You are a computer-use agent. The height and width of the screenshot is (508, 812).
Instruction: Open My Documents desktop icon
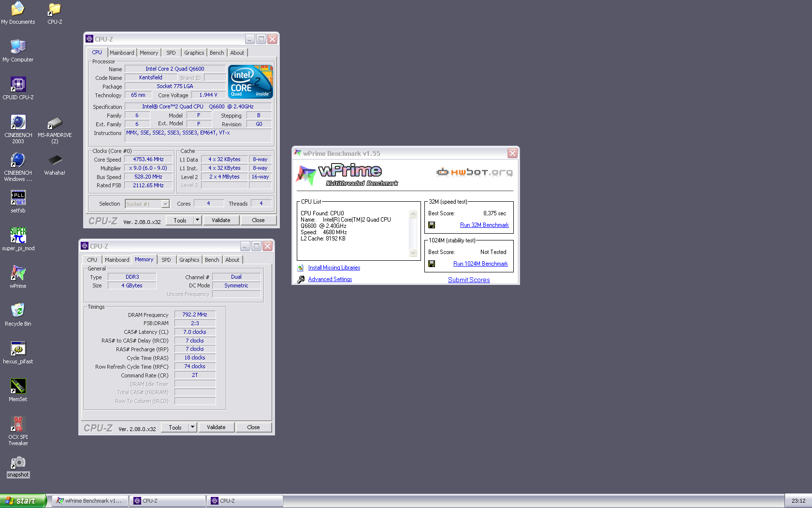[x=18, y=13]
